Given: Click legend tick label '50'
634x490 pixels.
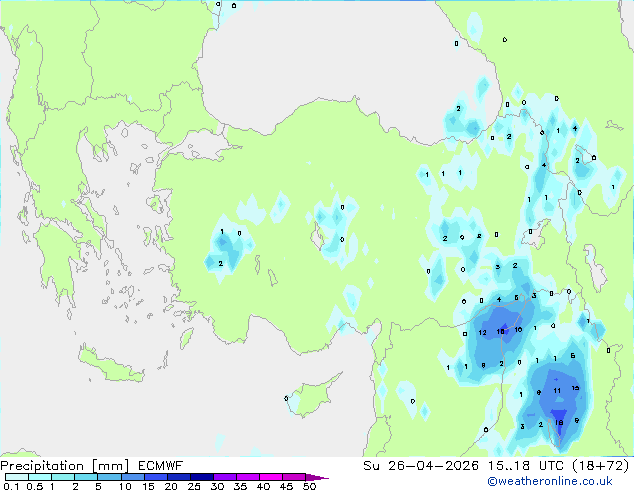Looking at the screenshot, I should tap(309, 486).
